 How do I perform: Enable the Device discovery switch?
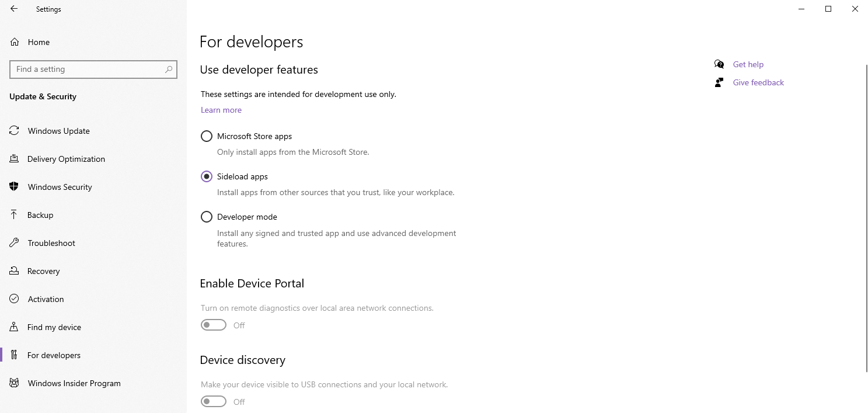click(x=213, y=401)
